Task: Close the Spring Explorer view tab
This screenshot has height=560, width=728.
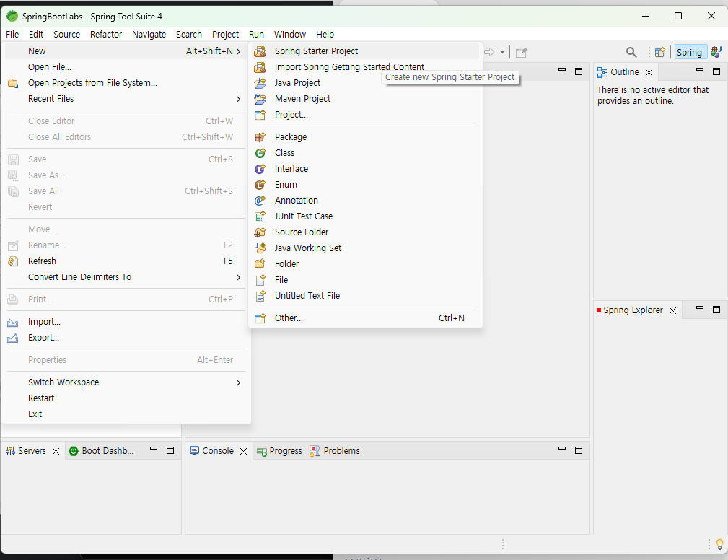Action: click(x=672, y=310)
